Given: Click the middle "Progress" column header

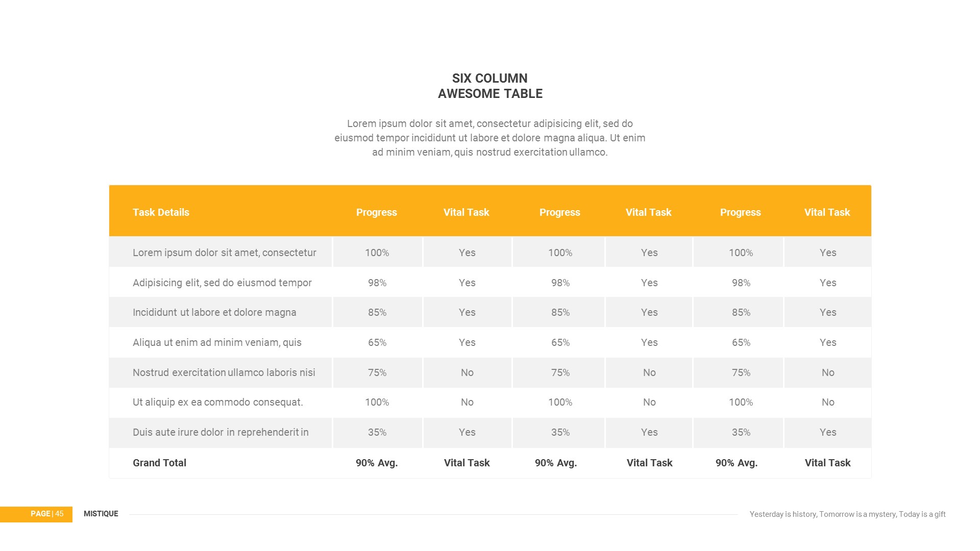Looking at the screenshot, I should [x=559, y=212].
